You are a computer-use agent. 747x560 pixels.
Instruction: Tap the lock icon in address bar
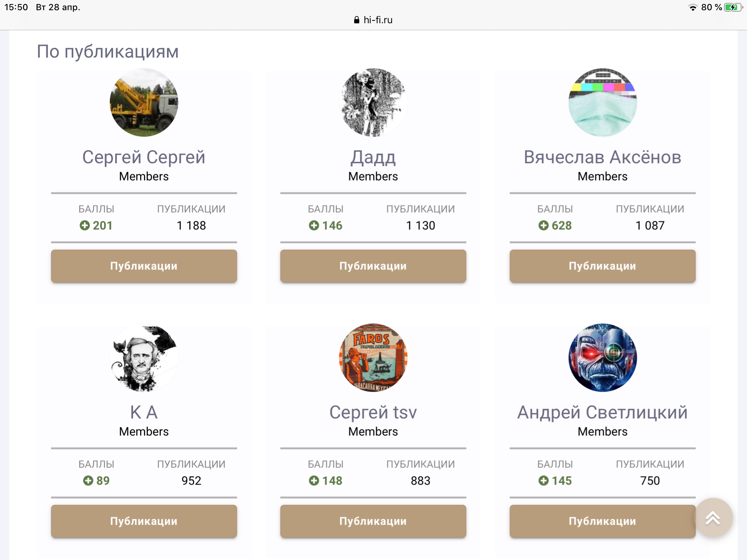click(357, 20)
